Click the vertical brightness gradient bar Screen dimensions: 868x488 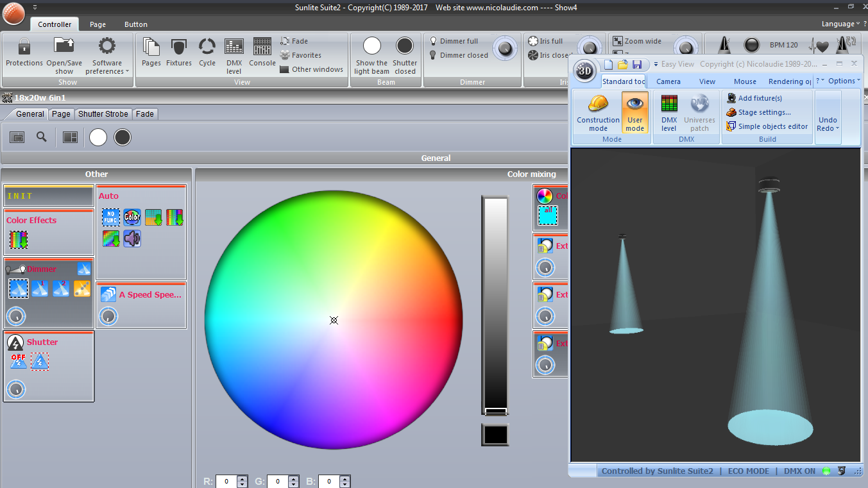tap(495, 306)
